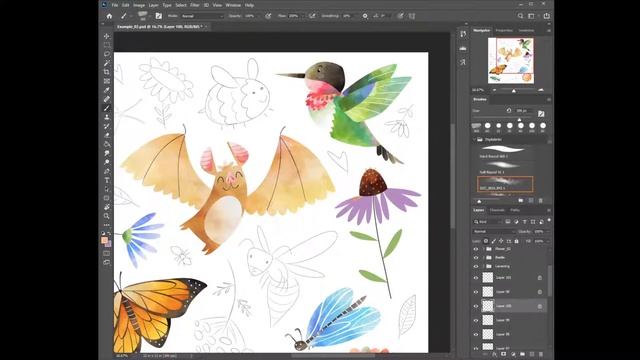Click the Navigator preview thumbnail
Viewport: 640px width, 360px height.
(511, 60)
